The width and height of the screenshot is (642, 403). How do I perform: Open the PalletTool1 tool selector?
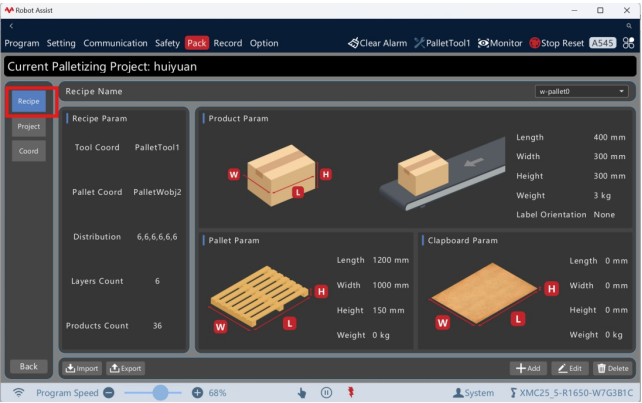pyautogui.click(x=442, y=43)
